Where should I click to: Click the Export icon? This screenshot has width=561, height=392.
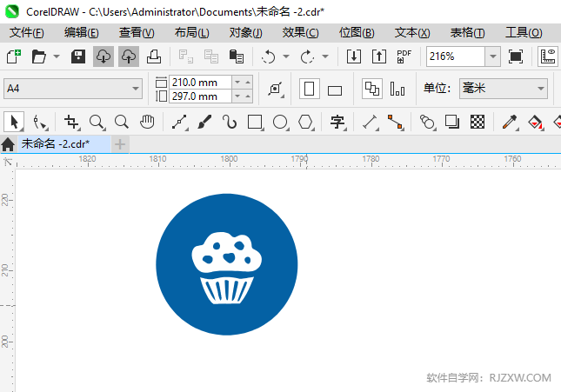(x=379, y=56)
